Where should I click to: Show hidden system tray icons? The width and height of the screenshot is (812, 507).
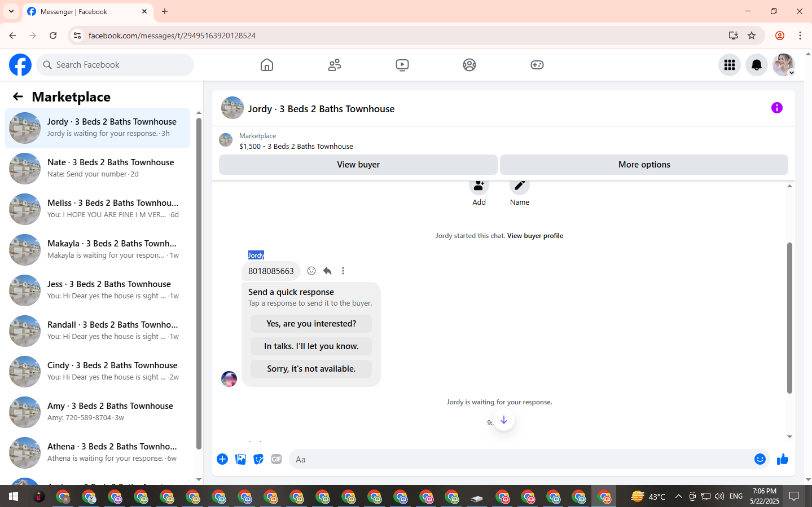679,497
